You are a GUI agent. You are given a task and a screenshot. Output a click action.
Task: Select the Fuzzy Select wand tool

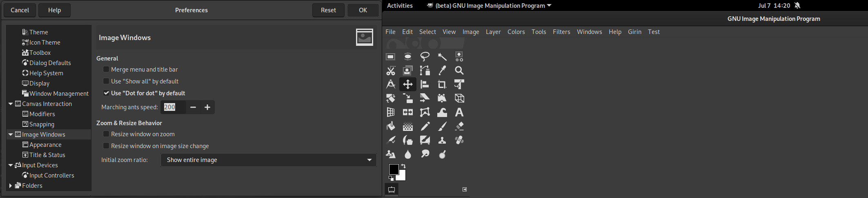(442, 56)
